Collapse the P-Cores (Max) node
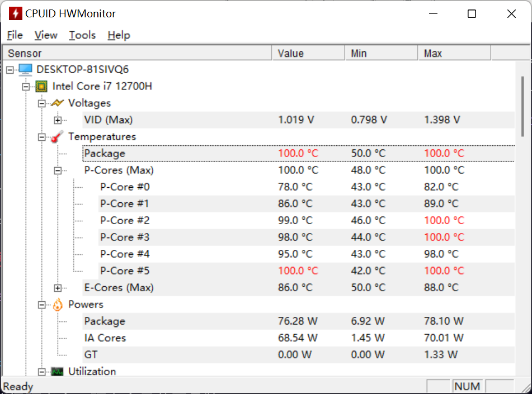The height and width of the screenshot is (394, 532). [x=58, y=170]
